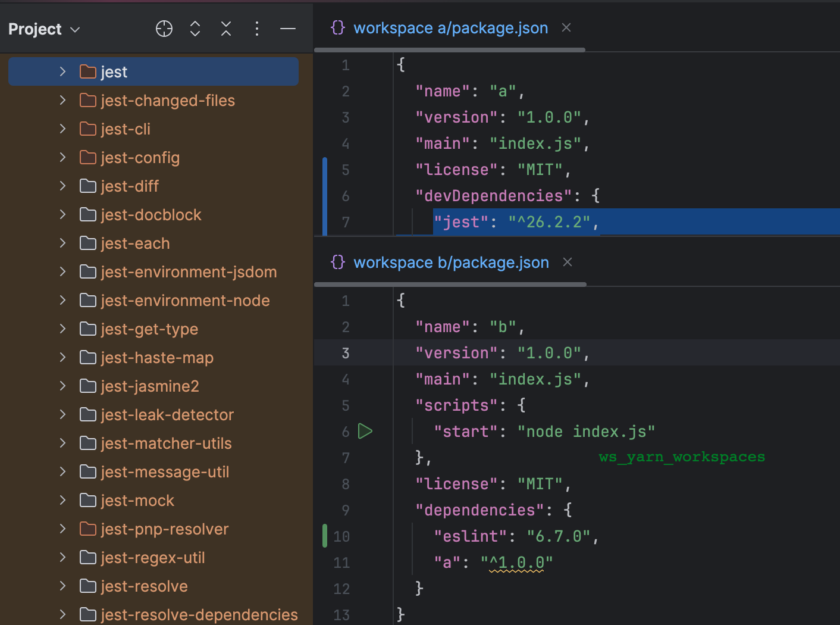Image resolution: width=840 pixels, height=625 pixels.
Task: Click the JSON braces icon on workspace a tab
Action: coord(337,27)
